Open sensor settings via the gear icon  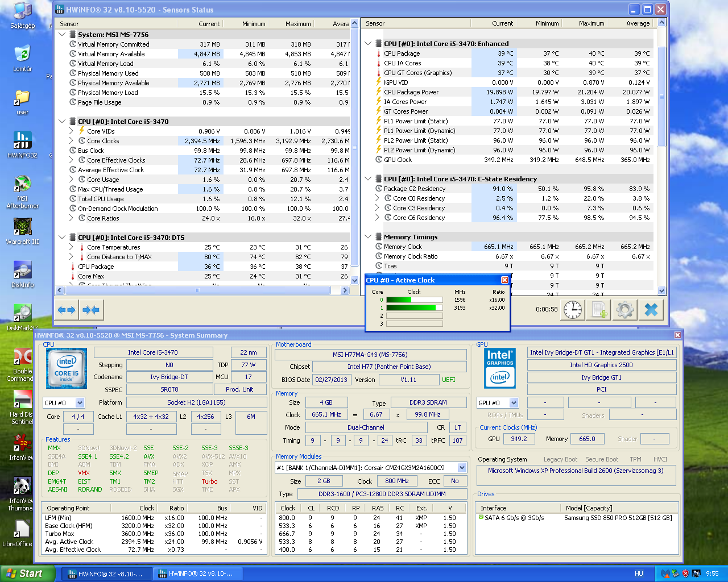624,310
